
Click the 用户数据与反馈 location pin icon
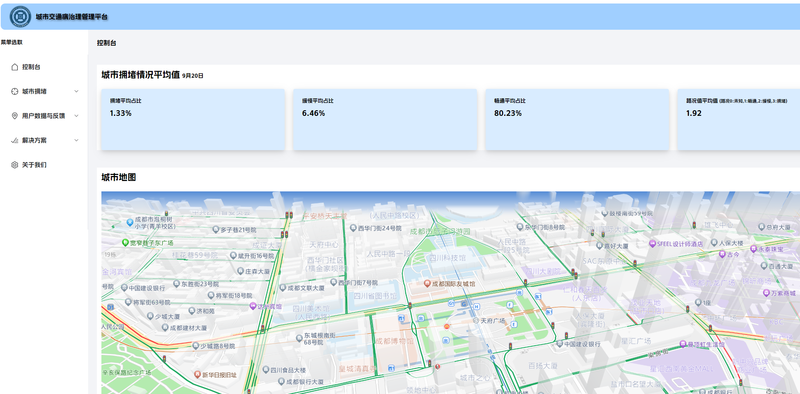14,116
